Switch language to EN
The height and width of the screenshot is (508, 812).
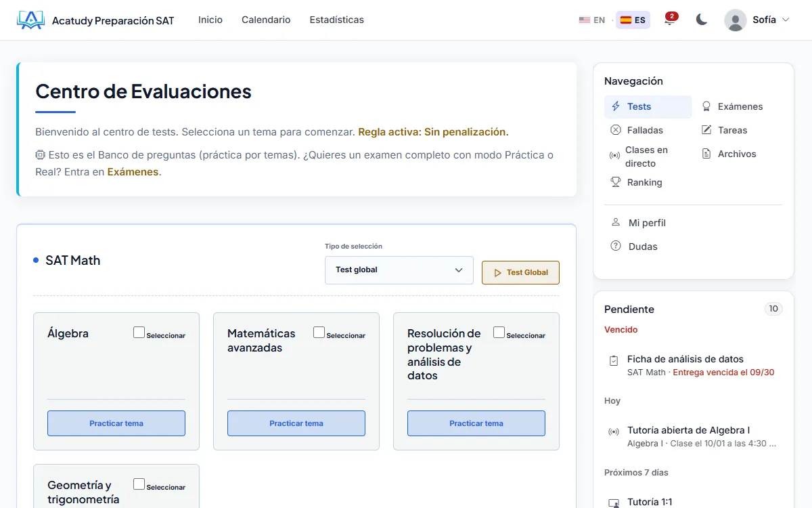[592, 20]
